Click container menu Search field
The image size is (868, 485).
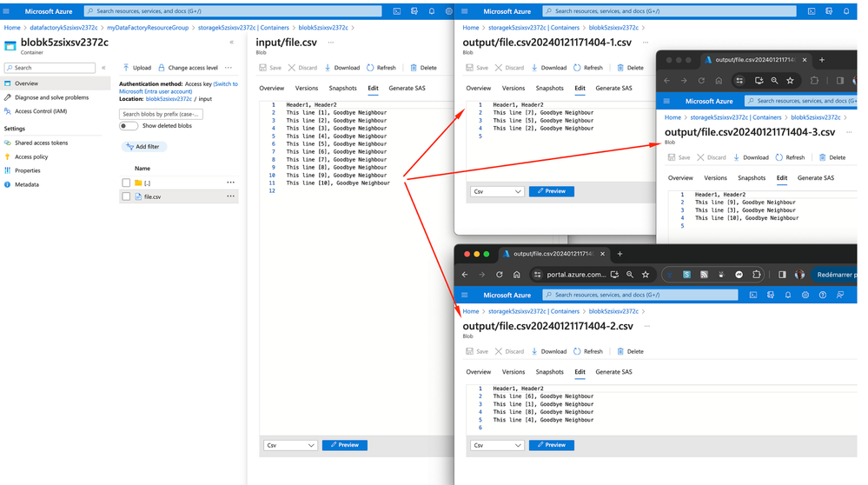click(x=50, y=68)
